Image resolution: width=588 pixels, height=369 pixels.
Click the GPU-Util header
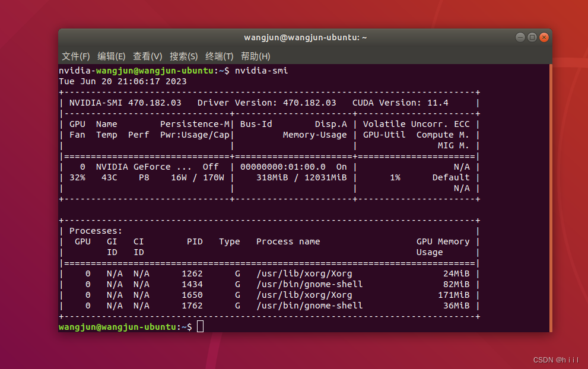(x=384, y=135)
